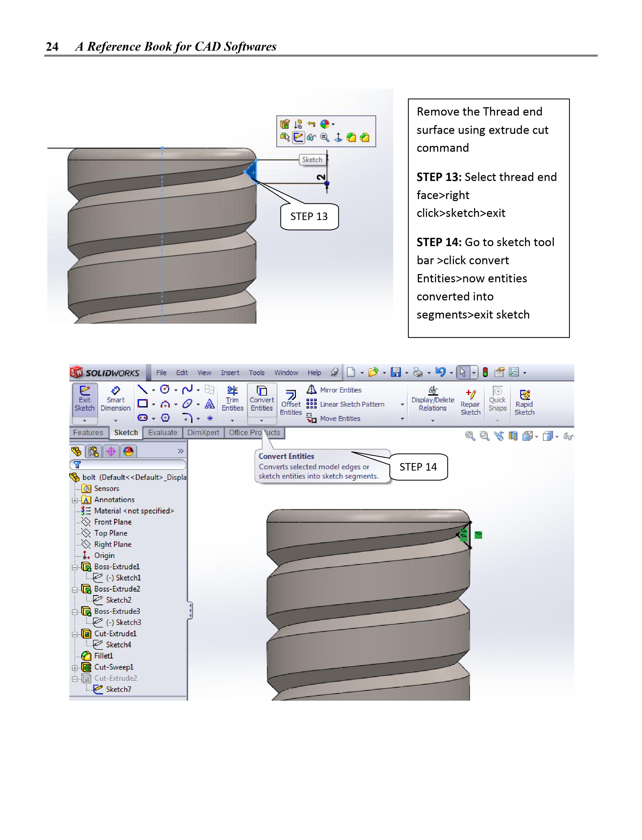Switch to the Features tab
The width and height of the screenshot is (642, 840).
(x=88, y=433)
